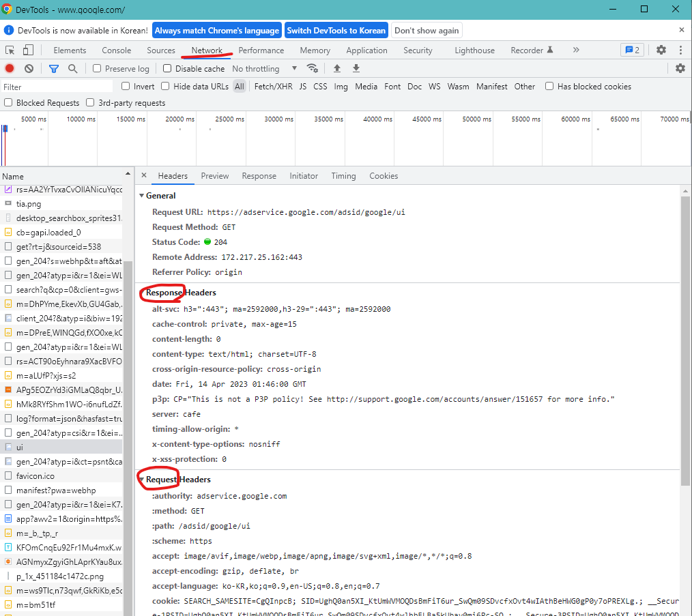This screenshot has height=616, width=692.
Task: Tick the Invert filter checkbox
Action: 126,86
